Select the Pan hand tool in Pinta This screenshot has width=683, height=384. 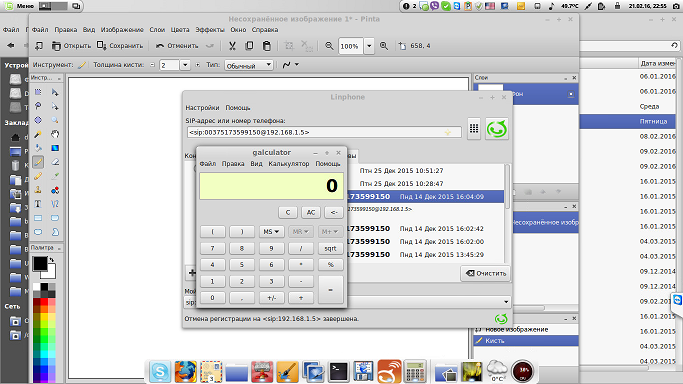[x=55, y=134]
